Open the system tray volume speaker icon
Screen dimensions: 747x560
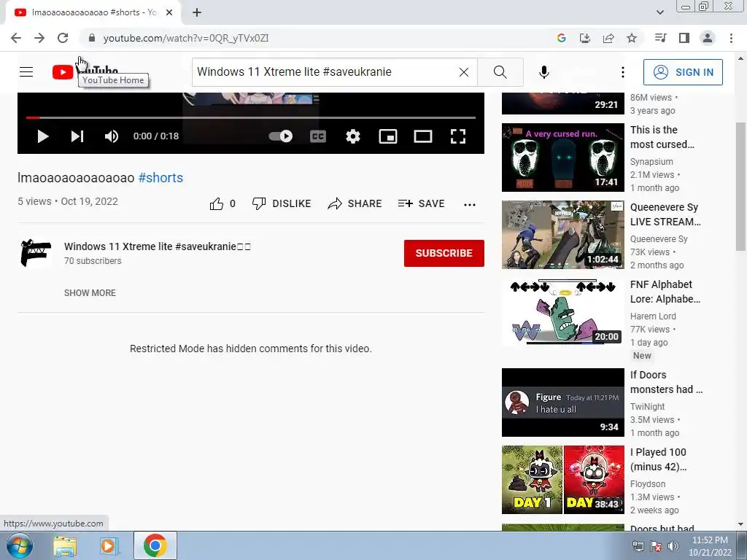673,546
